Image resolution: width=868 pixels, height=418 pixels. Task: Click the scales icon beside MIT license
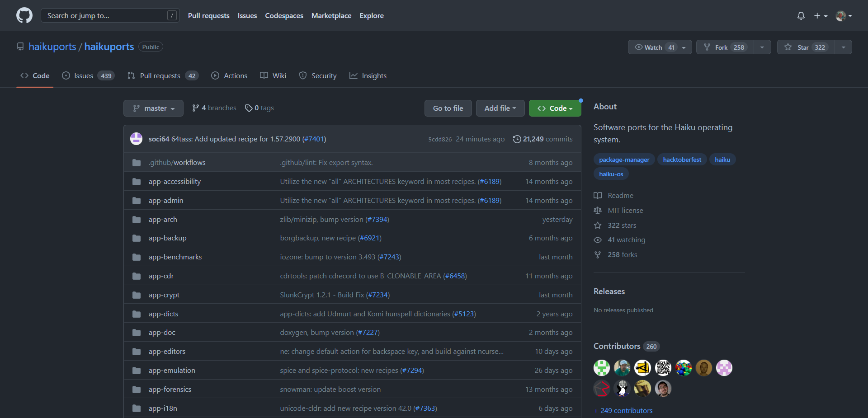598,211
